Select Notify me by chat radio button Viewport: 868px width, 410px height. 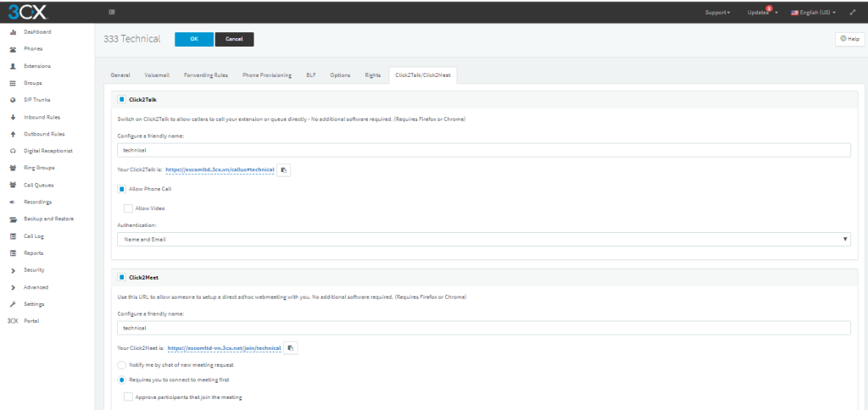click(x=121, y=365)
